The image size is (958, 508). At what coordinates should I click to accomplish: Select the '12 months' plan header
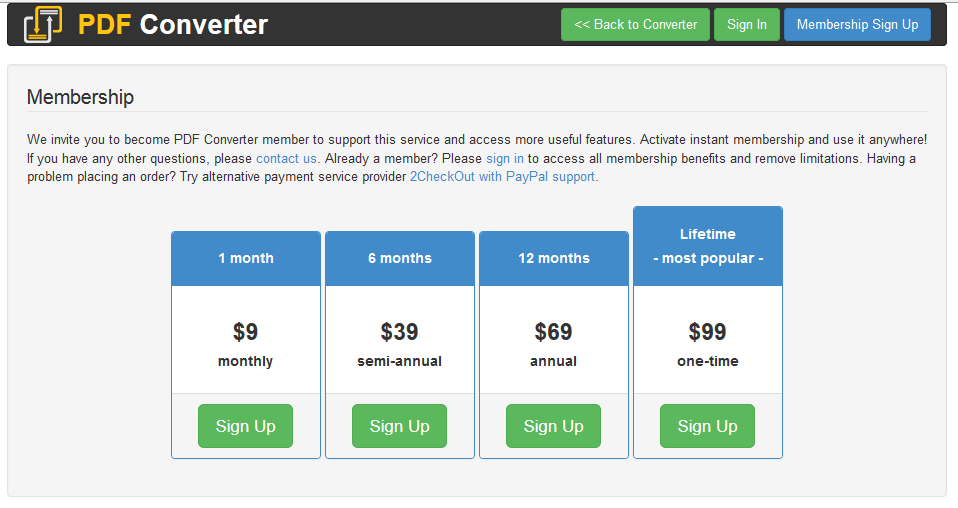pos(554,258)
